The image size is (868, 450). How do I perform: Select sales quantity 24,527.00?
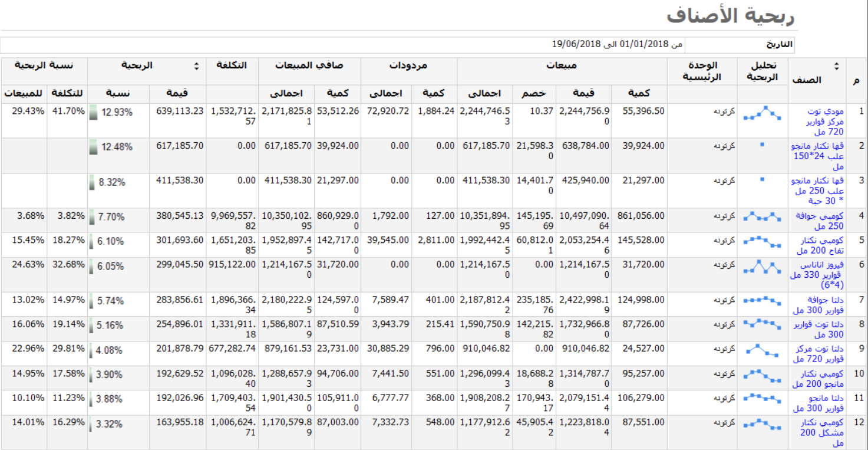coord(643,349)
